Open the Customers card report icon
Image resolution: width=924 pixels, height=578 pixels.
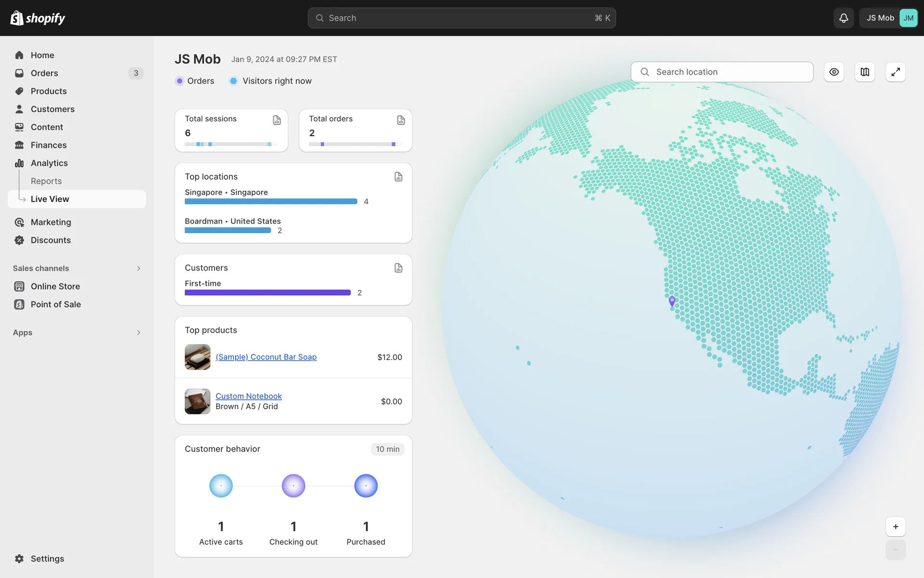[398, 268]
